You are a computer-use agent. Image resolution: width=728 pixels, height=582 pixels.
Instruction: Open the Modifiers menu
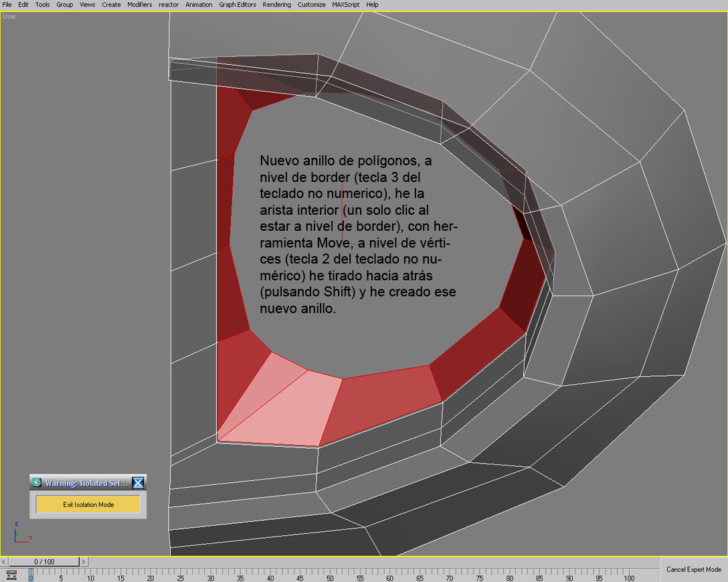pyautogui.click(x=140, y=5)
